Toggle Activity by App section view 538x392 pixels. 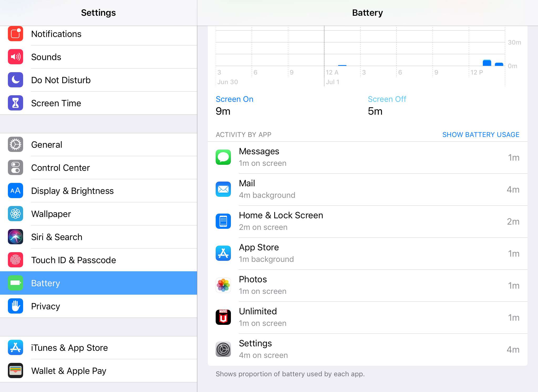481,134
